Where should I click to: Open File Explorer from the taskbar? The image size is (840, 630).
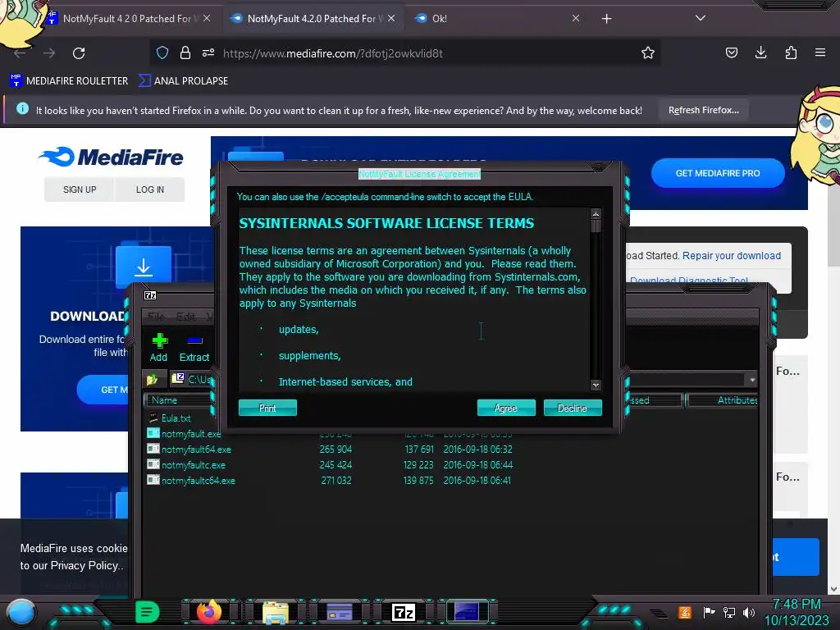(276, 612)
